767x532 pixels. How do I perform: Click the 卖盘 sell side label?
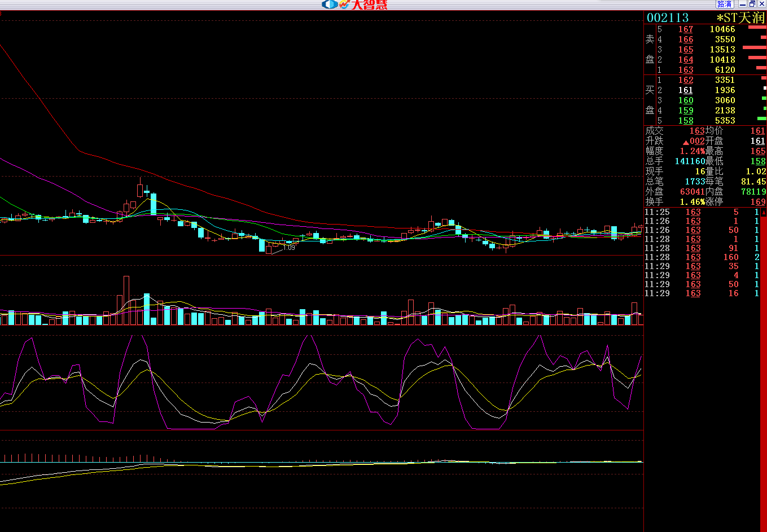point(650,50)
